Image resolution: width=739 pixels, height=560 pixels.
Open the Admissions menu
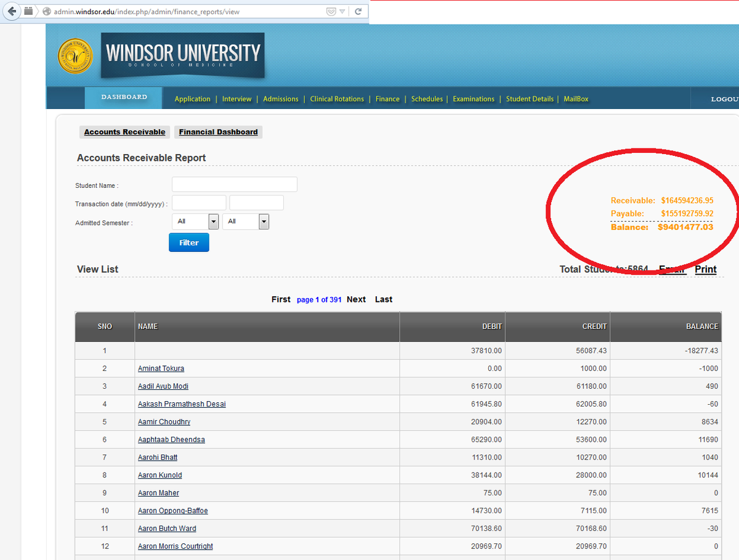coord(281,99)
